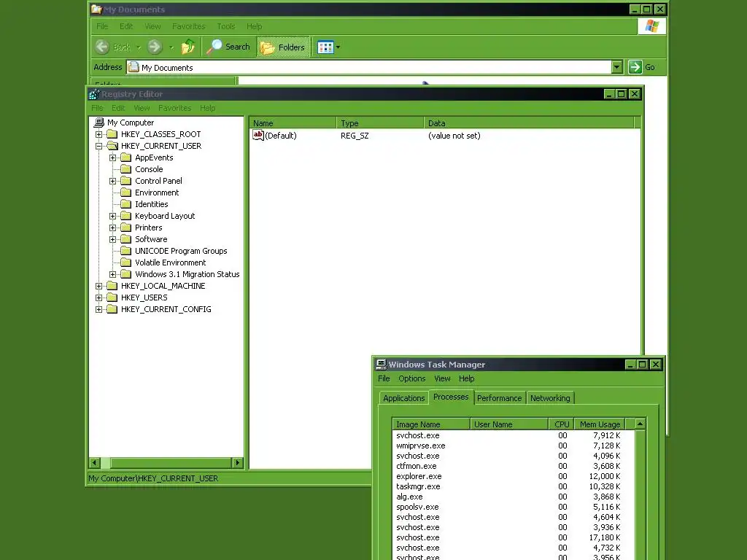Open the Address bar dropdown
The height and width of the screenshot is (560, 747).
(617, 67)
